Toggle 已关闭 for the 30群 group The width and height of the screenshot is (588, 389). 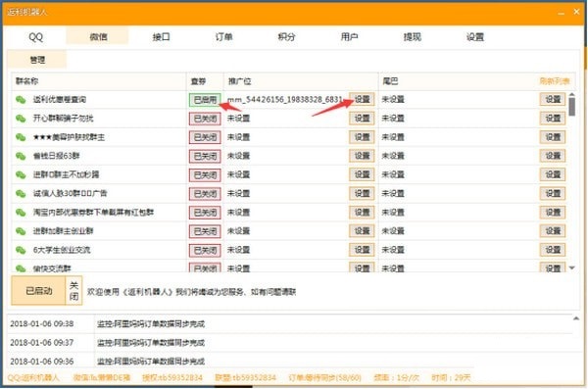pos(205,194)
